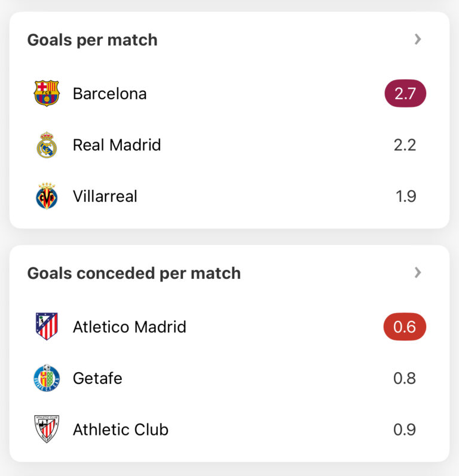This screenshot has width=459, height=476.
Task: Click the Atletico Madrid club crest
Action: point(47,327)
